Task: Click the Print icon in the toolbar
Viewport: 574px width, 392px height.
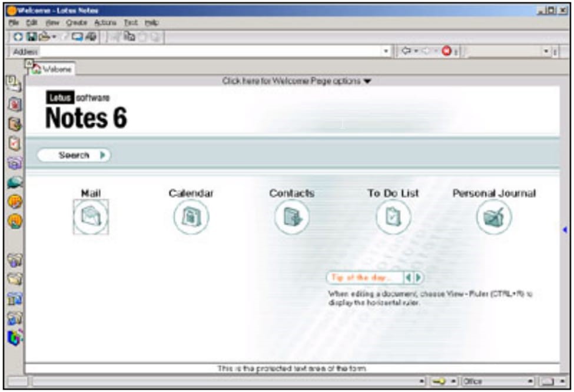Action: coord(44,36)
